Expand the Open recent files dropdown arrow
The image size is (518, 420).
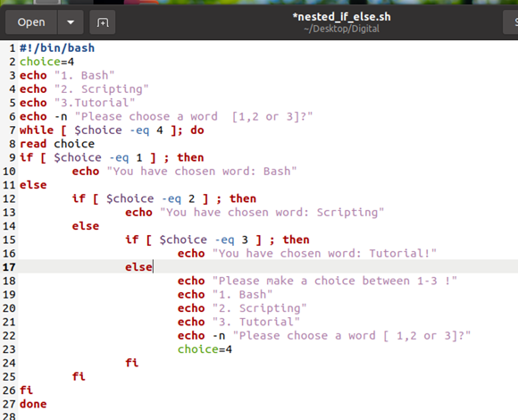pos(71,22)
